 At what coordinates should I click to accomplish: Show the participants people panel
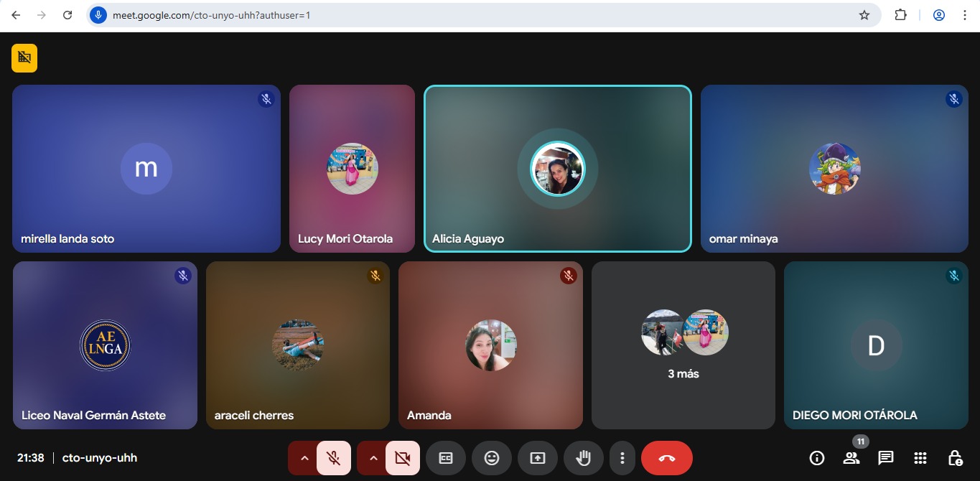click(851, 458)
